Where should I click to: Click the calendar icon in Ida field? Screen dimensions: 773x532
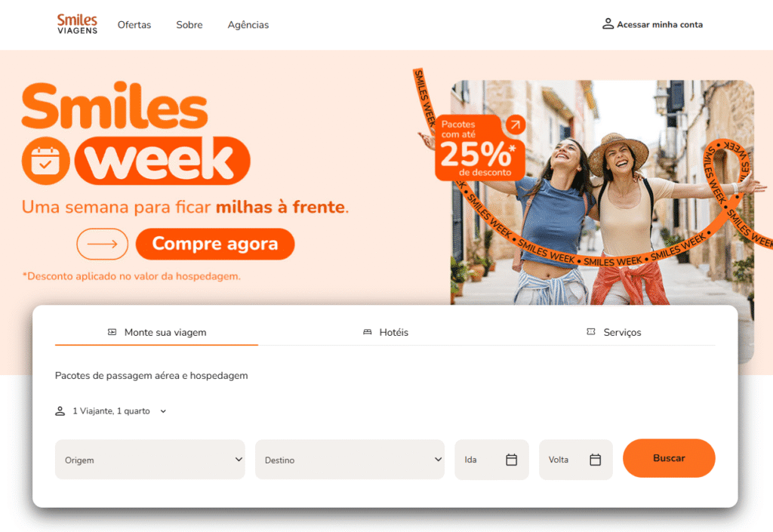coord(512,460)
